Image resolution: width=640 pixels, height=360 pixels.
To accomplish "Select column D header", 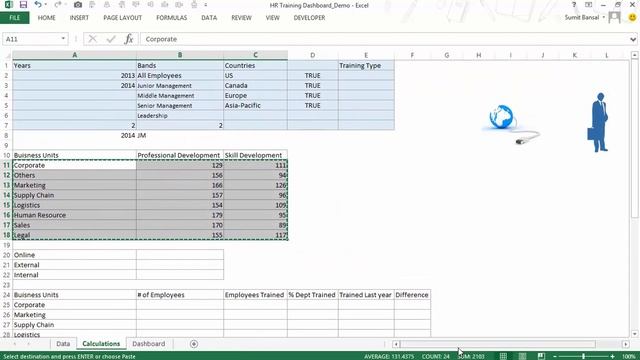I will (x=313, y=55).
